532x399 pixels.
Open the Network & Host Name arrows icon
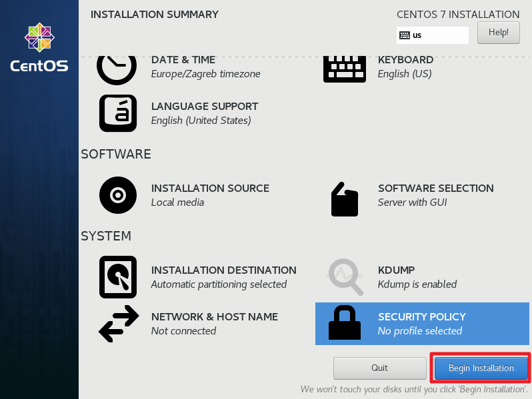point(119,324)
